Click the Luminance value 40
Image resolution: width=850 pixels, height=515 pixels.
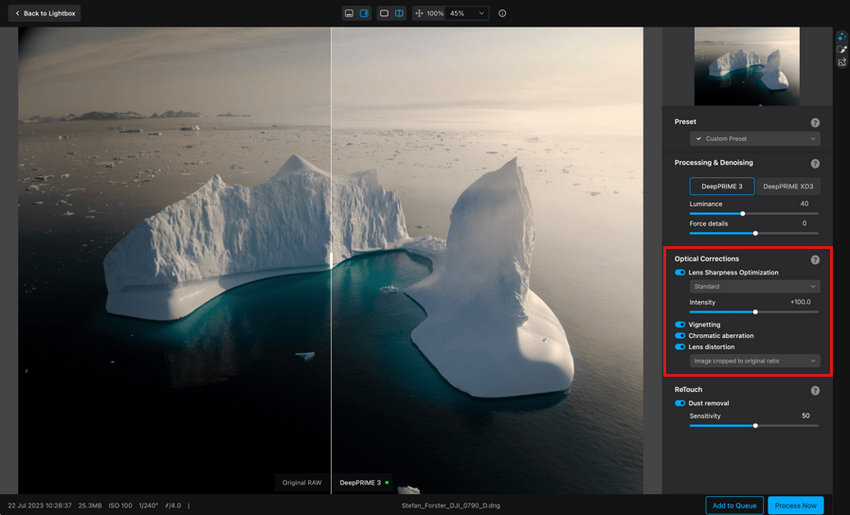(804, 204)
